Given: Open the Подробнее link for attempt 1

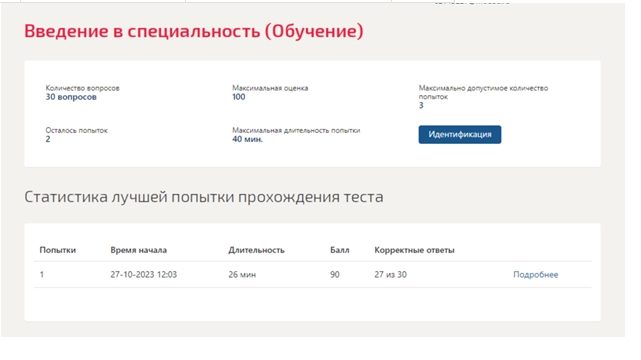Looking at the screenshot, I should click(x=536, y=275).
